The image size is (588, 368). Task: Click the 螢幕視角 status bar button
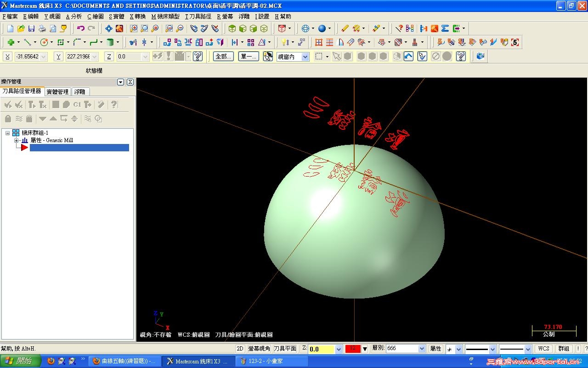[x=259, y=349]
